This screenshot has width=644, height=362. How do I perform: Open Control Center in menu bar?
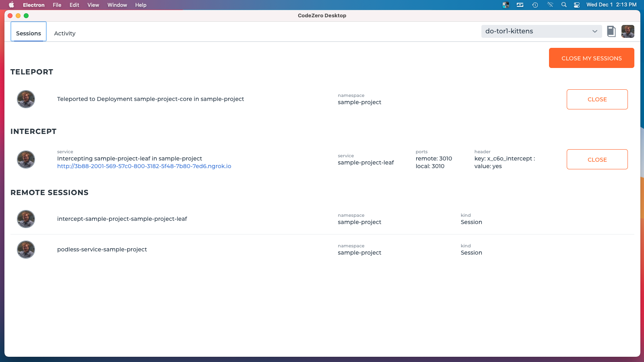coord(577,5)
